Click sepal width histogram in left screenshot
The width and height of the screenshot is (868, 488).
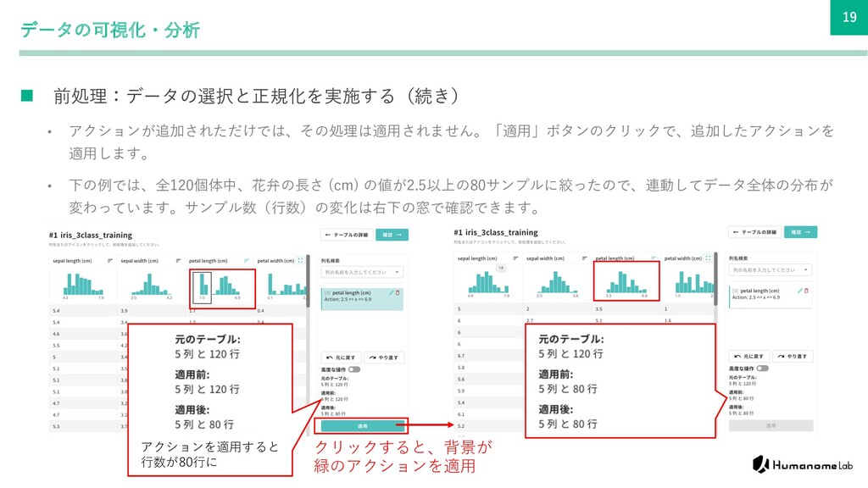point(151,285)
